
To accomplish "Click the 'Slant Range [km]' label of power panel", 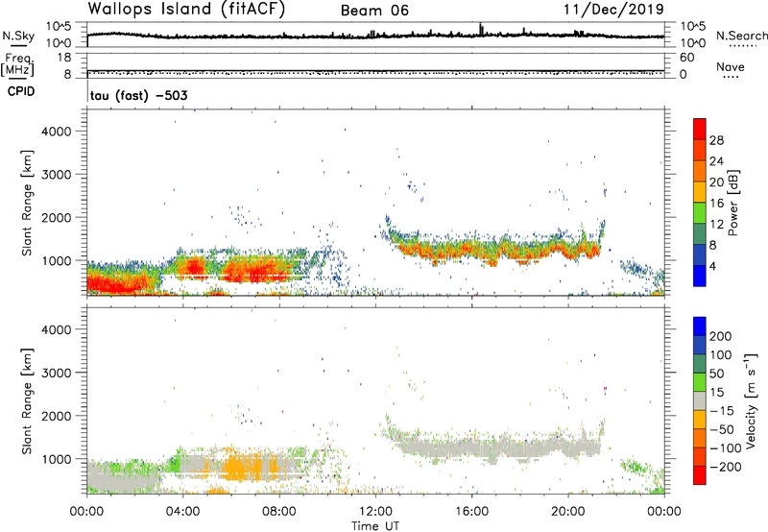I will coord(27,203).
